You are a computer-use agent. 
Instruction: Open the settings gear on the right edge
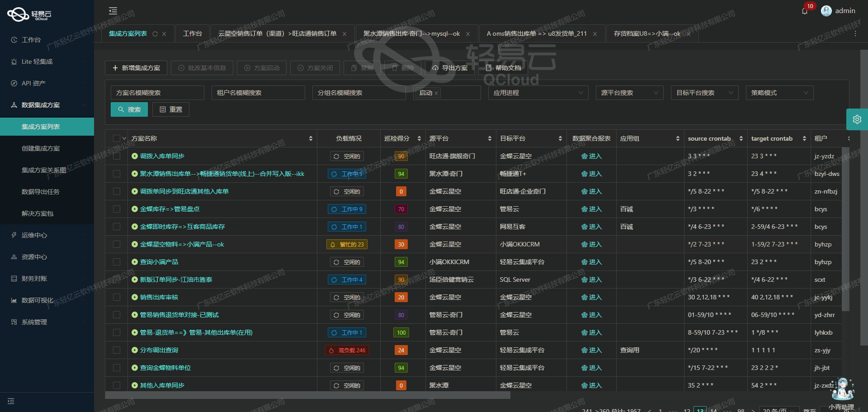coord(857,119)
